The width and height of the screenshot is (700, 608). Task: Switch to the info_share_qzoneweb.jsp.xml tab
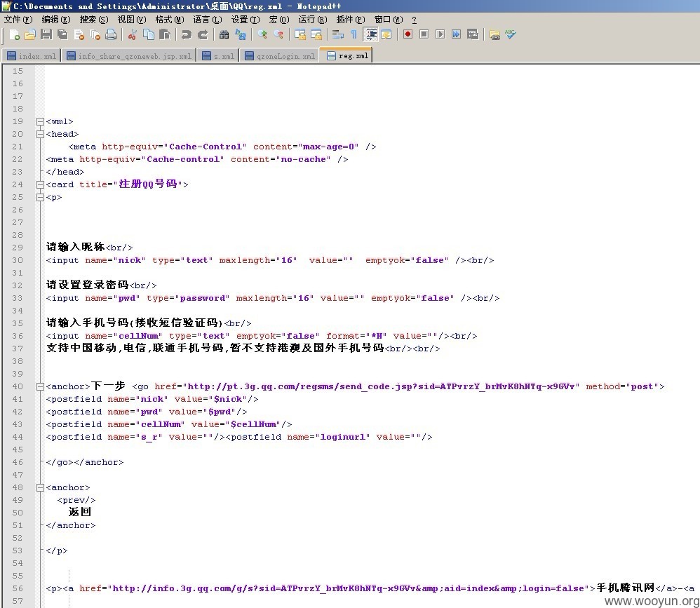[x=129, y=56]
